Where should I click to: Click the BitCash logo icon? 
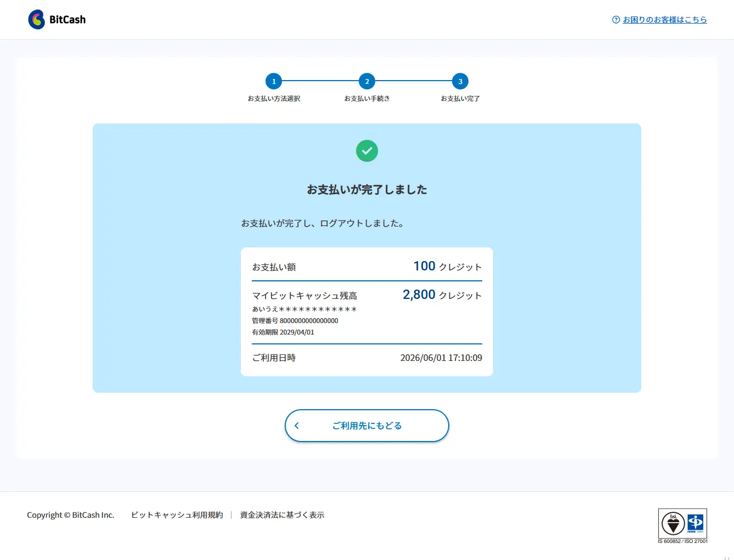click(x=37, y=20)
